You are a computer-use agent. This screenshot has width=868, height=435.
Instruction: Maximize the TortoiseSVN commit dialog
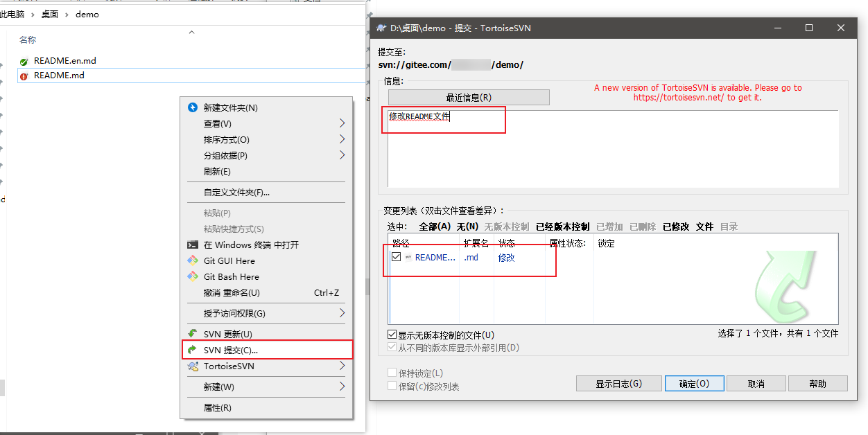[809, 28]
